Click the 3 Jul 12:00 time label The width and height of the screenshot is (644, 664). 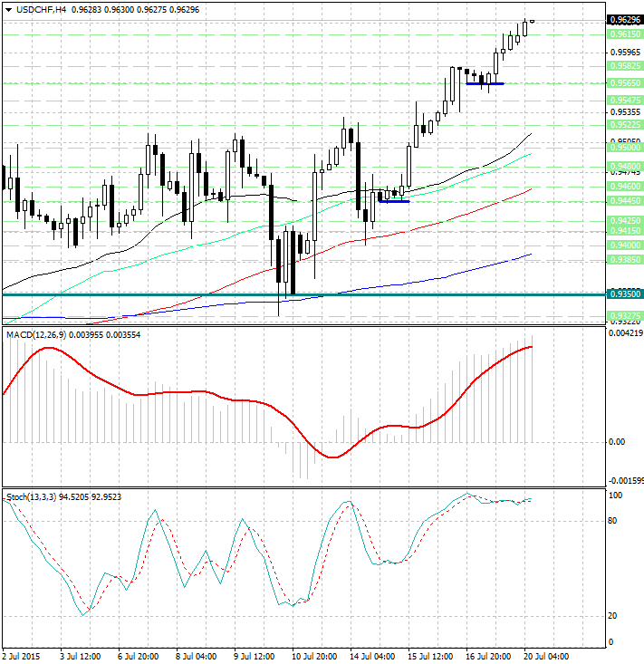pyautogui.click(x=81, y=657)
